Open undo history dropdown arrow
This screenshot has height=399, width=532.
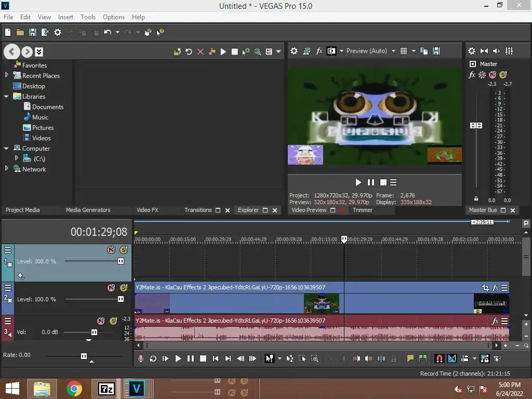click(117, 32)
